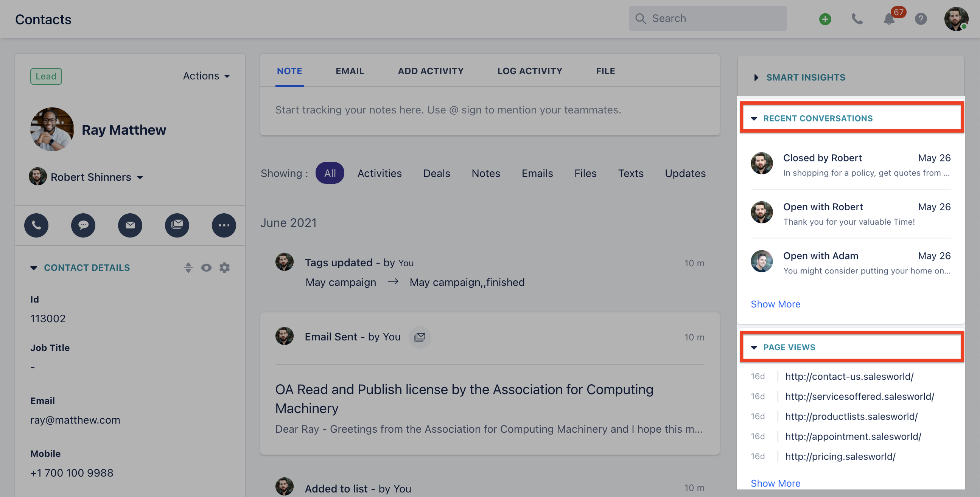This screenshot has height=497, width=980.
Task: Call Ray Matthew via phone button
Action: coord(36,225)
